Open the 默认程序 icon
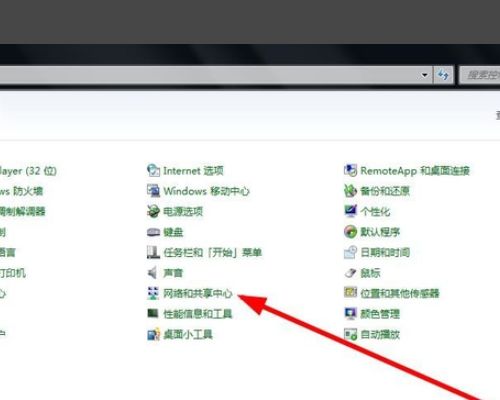The width and height of the screenshot is (500, 400). point(350,232)
